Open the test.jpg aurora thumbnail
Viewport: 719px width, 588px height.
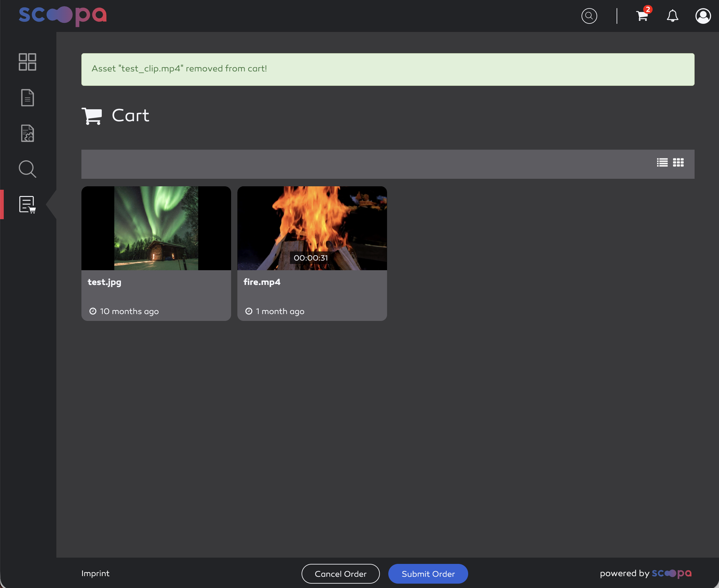pyautogui.click(x=156, y=228)
